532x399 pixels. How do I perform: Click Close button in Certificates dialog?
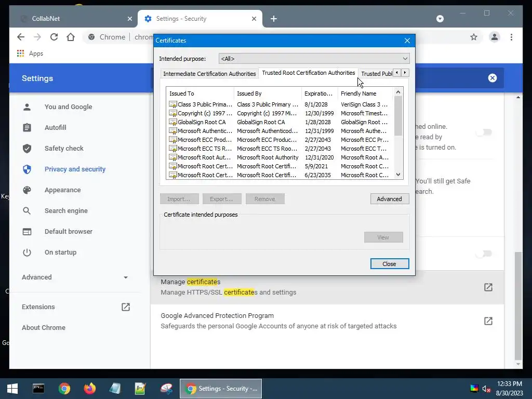pyautogui.click(x=390, y=263)
